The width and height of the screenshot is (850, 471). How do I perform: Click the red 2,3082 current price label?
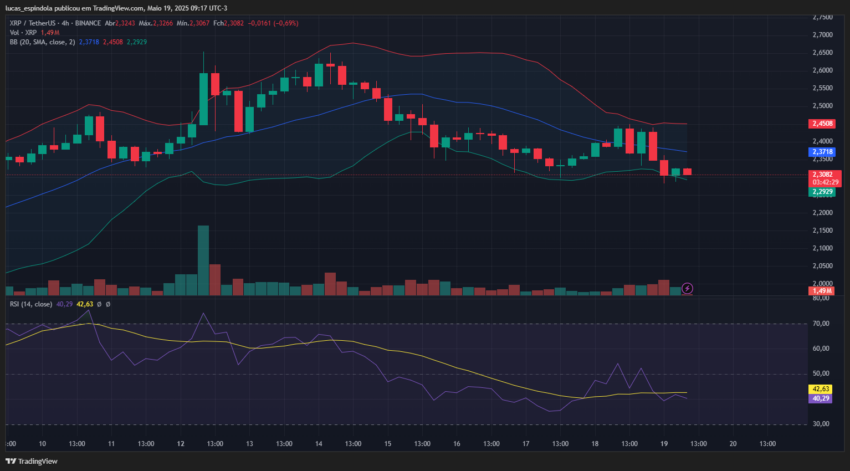pyautogui.click(x=822, y=175)
